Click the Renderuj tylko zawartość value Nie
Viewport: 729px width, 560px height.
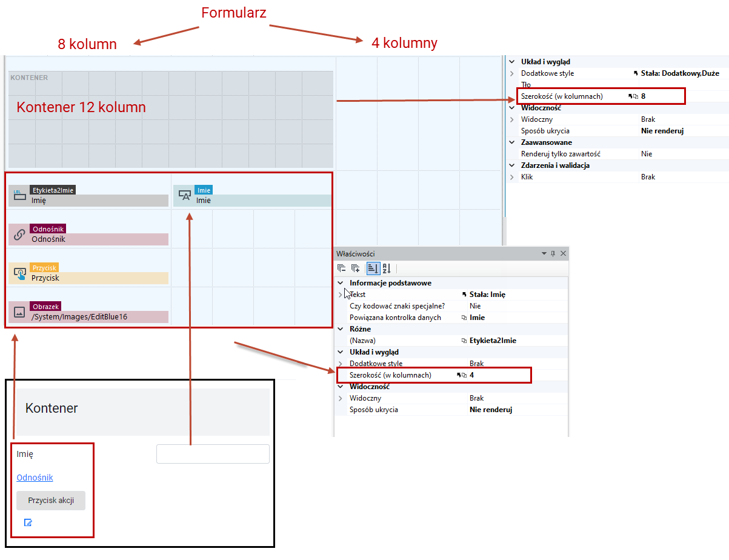(x=647, y=154)
